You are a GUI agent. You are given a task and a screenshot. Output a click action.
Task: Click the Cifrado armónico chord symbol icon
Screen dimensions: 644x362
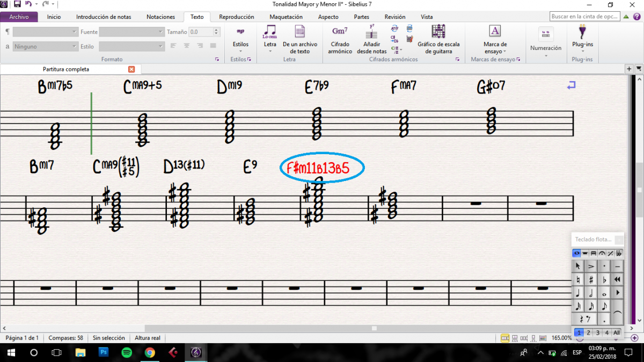click(x=340, y=32)
